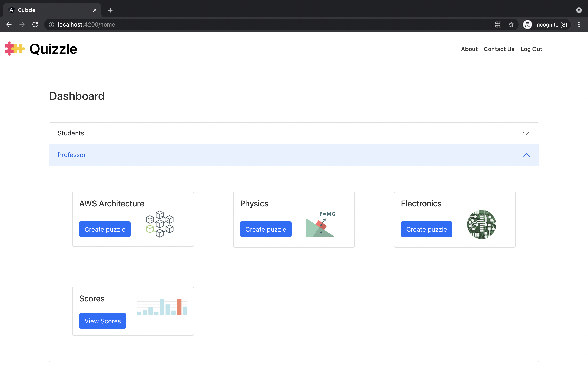Screen dimensions: 588x367
Task: Click the AWS Architecture cubes icon
Action: click(160, 224)
